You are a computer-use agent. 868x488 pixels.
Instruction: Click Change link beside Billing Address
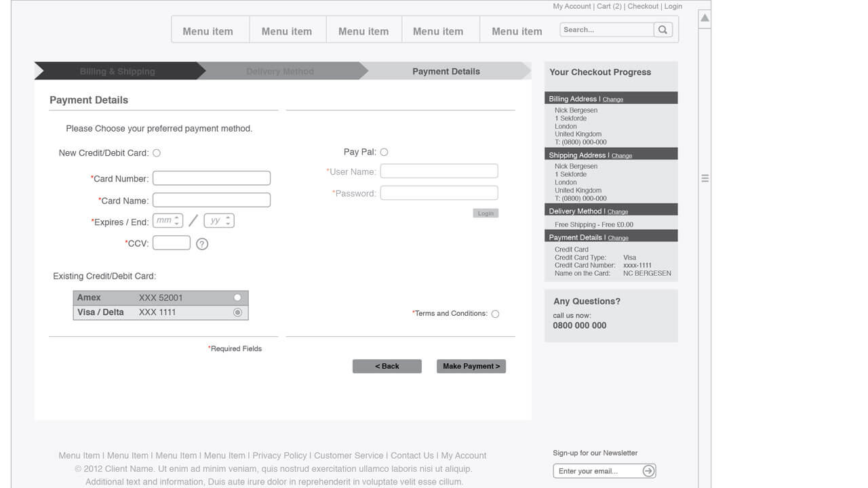612,100
